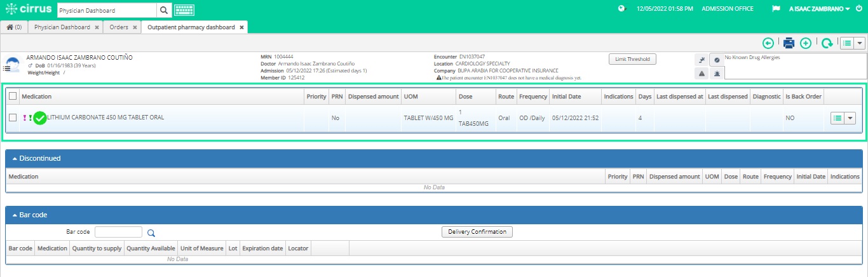This screenshot has height=277, width=868.
Task: Tick the Lithium Carbonate row checkbox
Action: (13, 118)
